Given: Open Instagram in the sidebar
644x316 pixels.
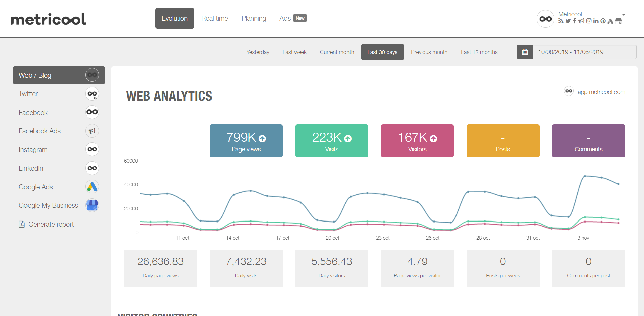Looking at the screenshot, I should point(33,150).
